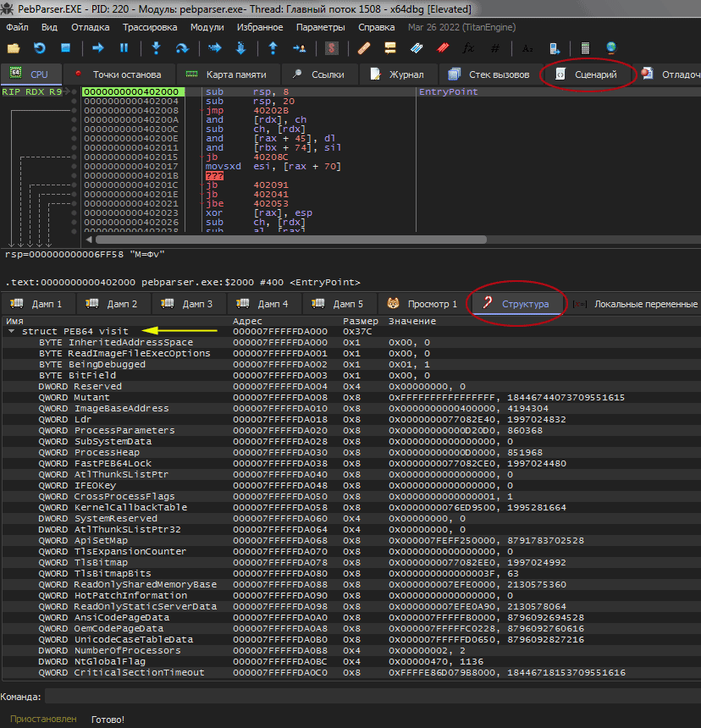This screenshot has width=701, height=728.
Task: Toggle breakpoint at address 0000000000402008
Action: point(75,111)
